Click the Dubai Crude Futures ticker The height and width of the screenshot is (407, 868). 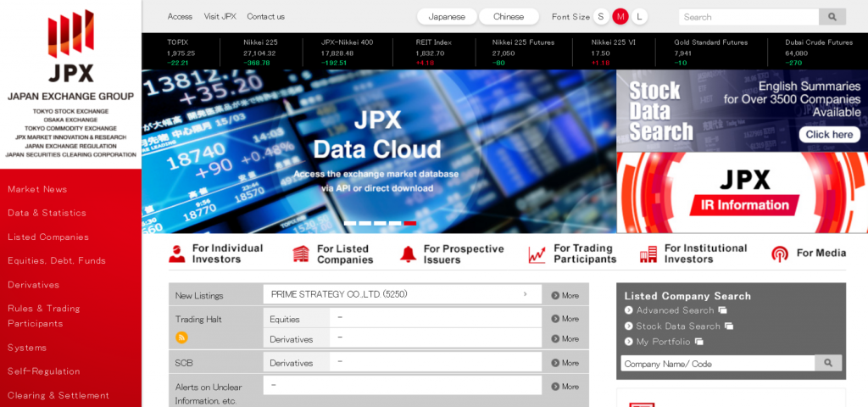[819, 53]
